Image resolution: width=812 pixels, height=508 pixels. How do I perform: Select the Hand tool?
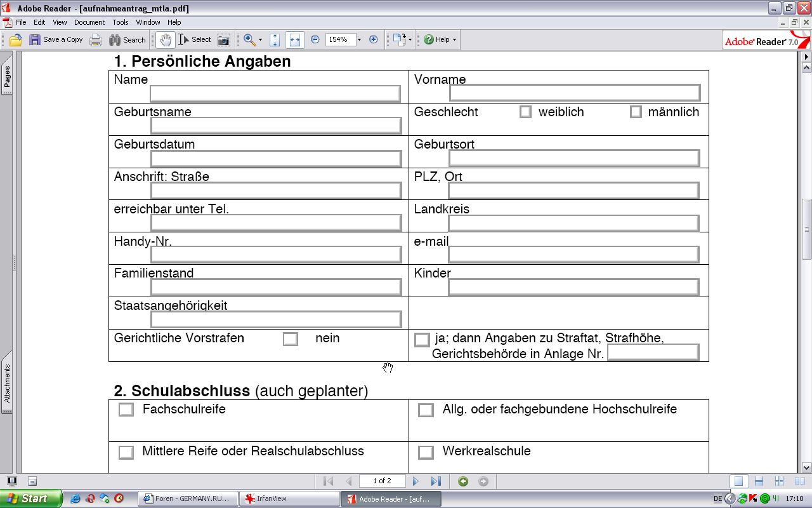point(165,40)
